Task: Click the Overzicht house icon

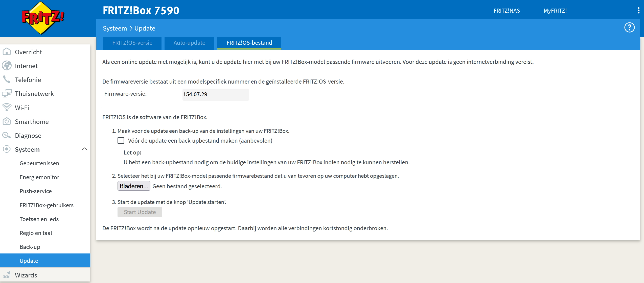Action: point(7,52)
